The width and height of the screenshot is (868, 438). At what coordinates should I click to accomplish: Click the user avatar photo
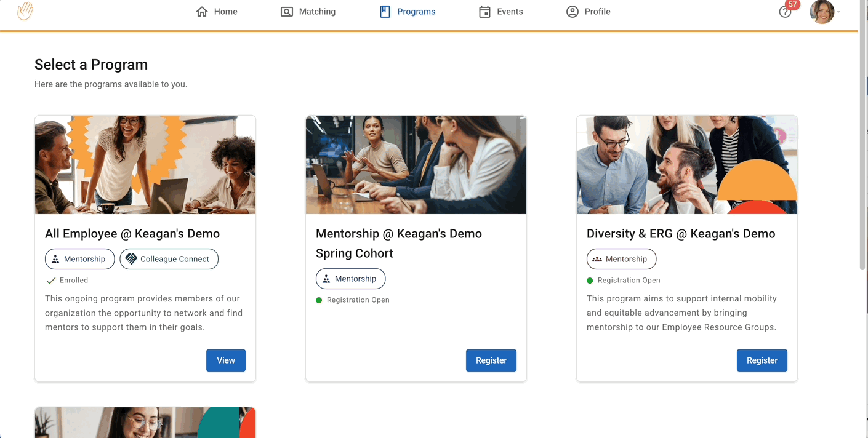click(x=821, y=12)
